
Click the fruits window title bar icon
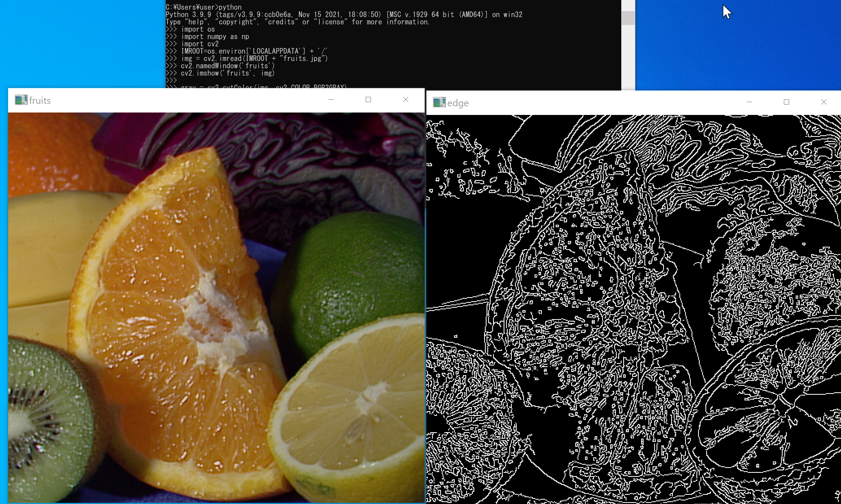pyautogui.click(x=21, y=100)
